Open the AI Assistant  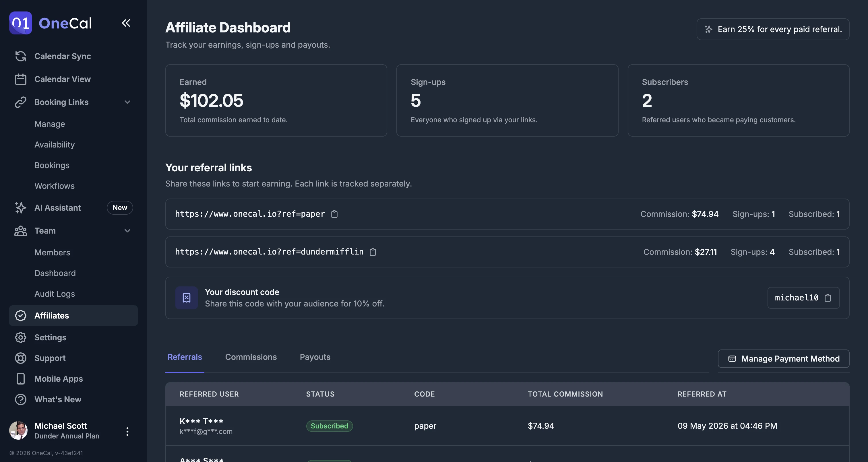point(57,207)
